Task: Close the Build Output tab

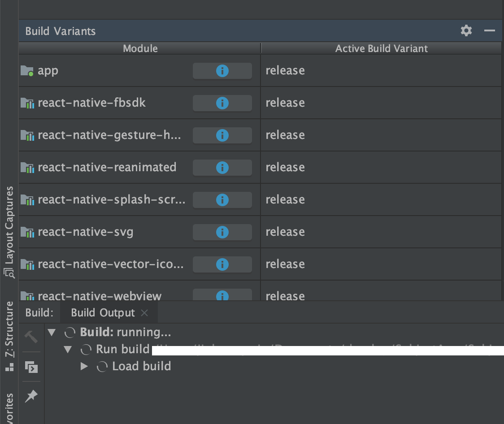Action: (145, 312)
